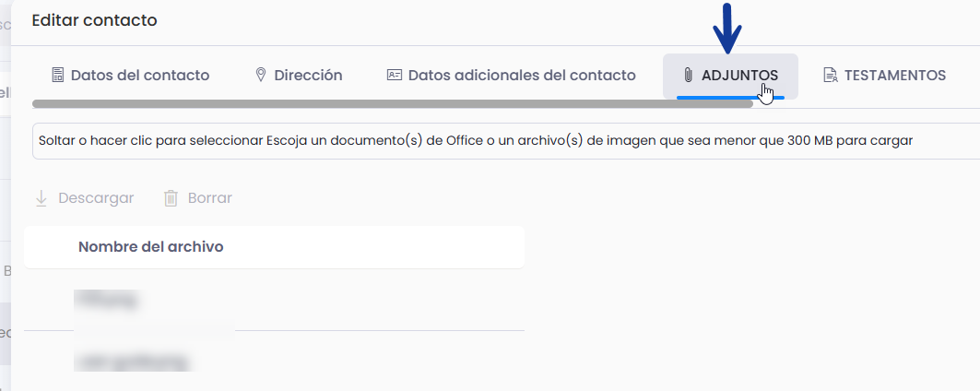
Task: Click the Editar contacto dialog title
Action: pos(94,20)
